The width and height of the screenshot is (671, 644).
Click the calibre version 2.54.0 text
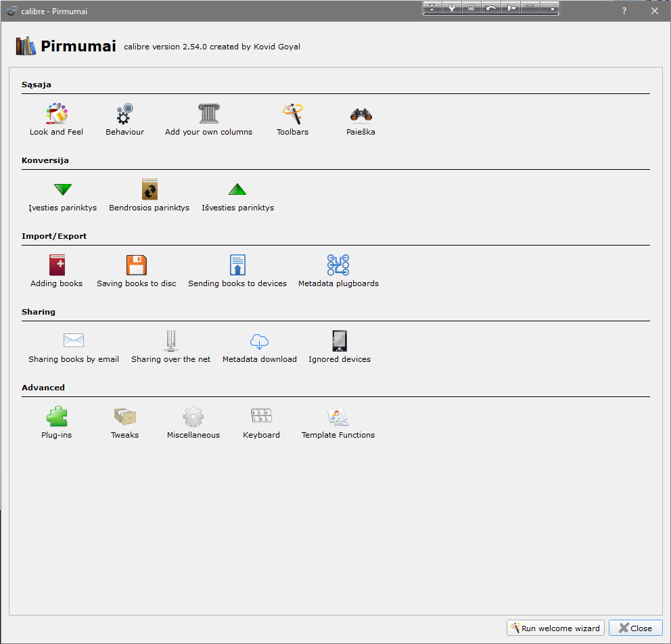(x=212, y=47)
